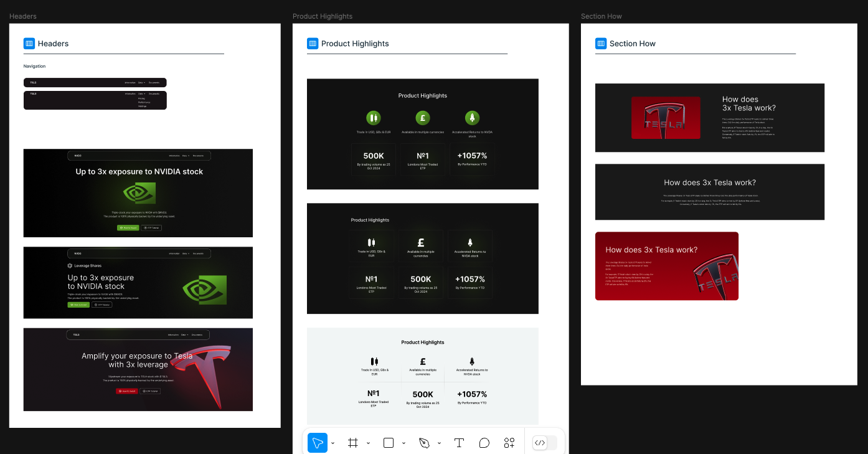Select heading in the red Tesla card
The height and width of the screenshot is (454, 868).
[x=651, y=250]
